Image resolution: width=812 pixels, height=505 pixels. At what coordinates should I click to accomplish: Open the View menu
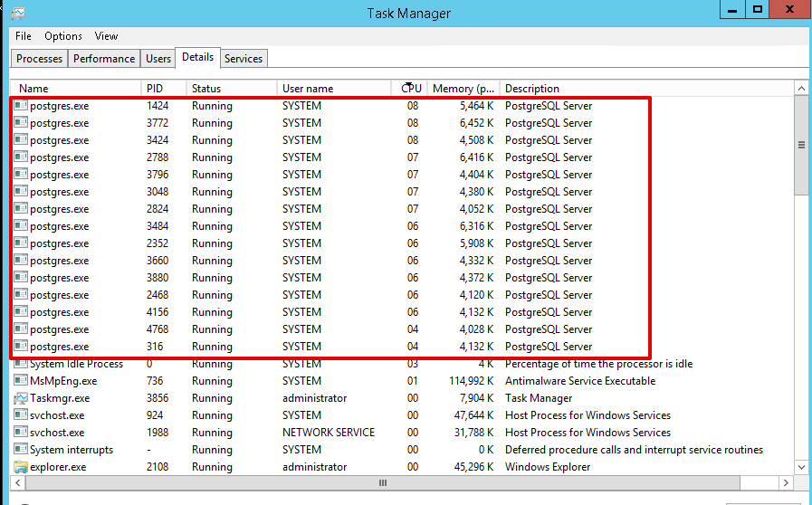point(106,36)
